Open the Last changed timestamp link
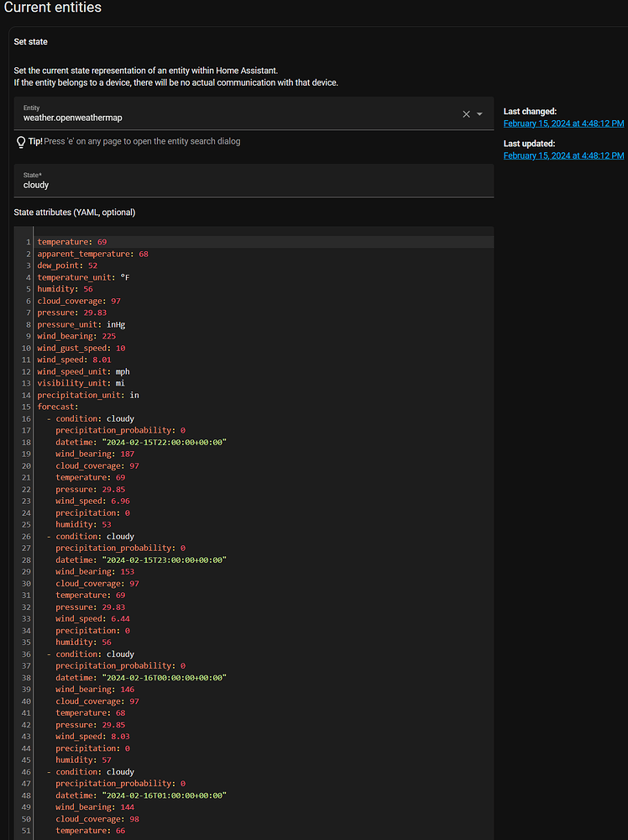 [563, 123]
